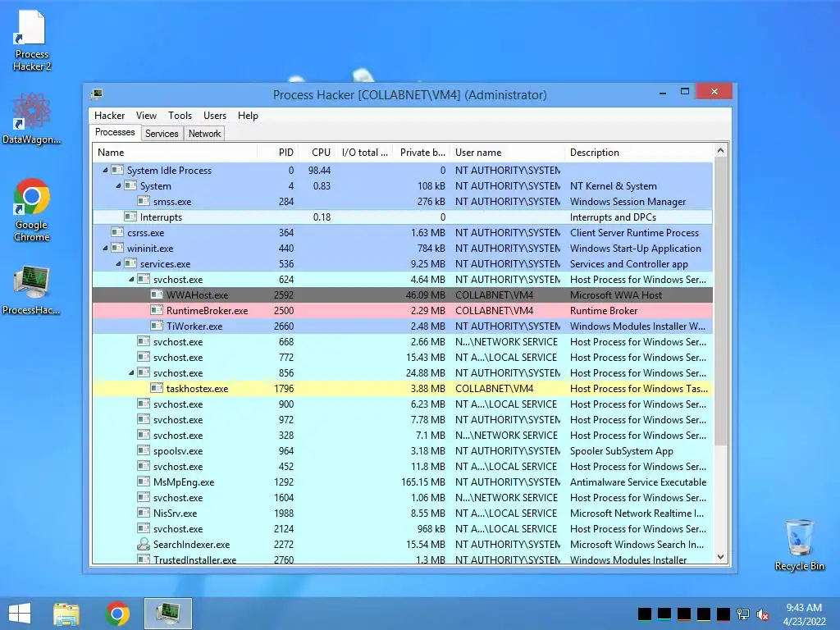
Task: Click the 'Interrupts and DPCs' description
Action: pos(613,217)
